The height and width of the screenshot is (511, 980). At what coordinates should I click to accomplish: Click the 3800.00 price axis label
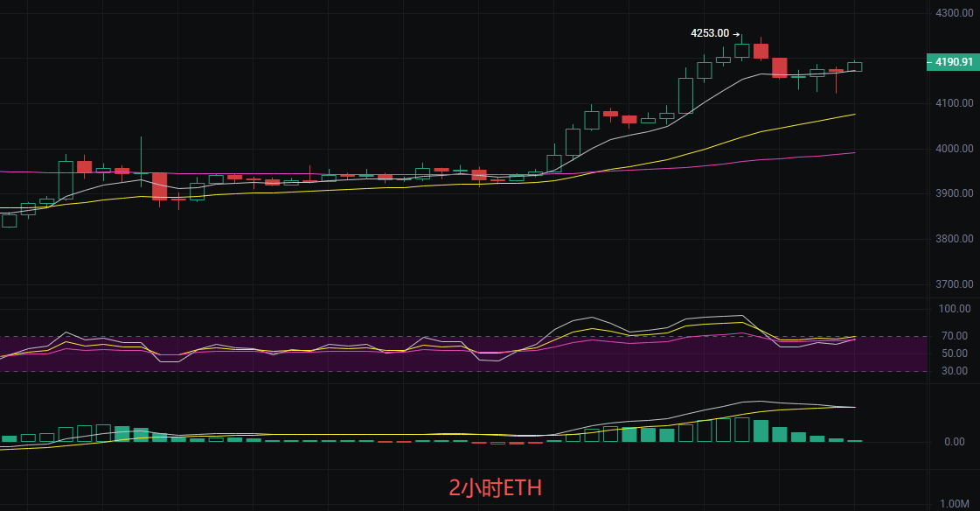[x=955, y=239]
